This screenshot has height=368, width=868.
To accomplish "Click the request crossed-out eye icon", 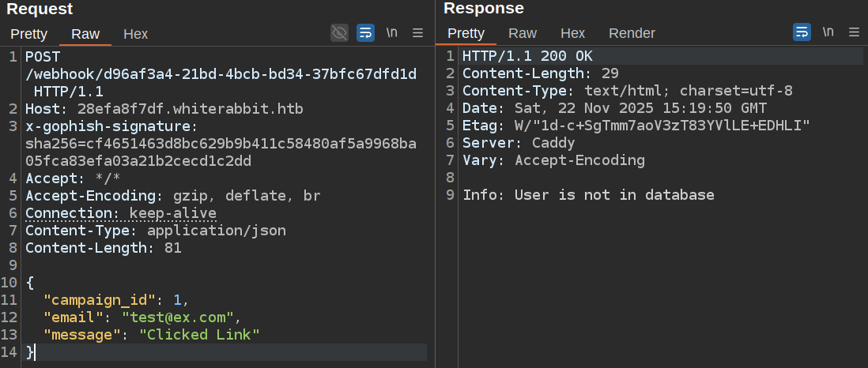I will [x=340, y=32].
